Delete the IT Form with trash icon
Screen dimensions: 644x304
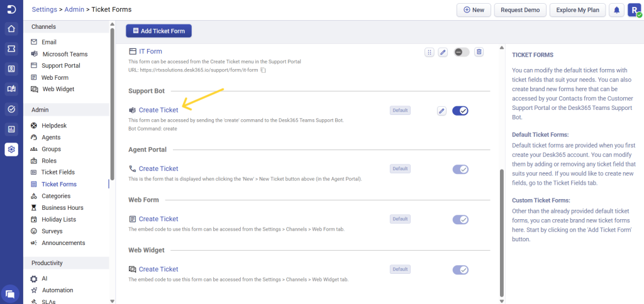point(479,52)
